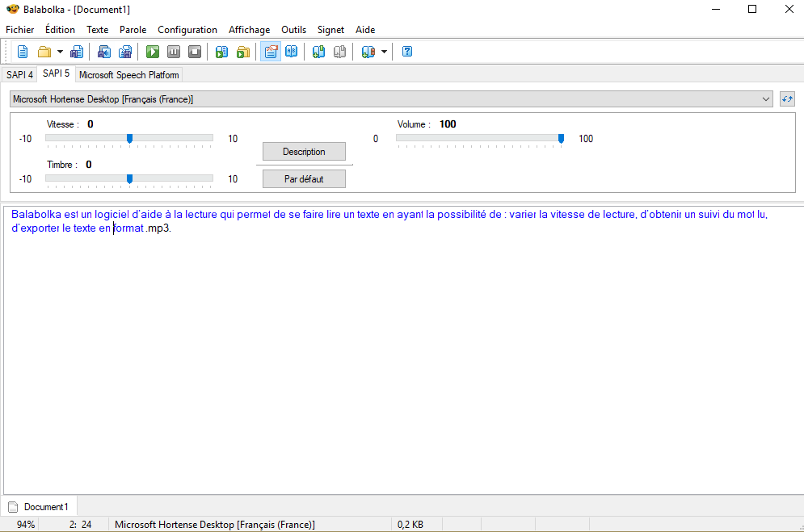Stop the speech playback

coord(195,52)
